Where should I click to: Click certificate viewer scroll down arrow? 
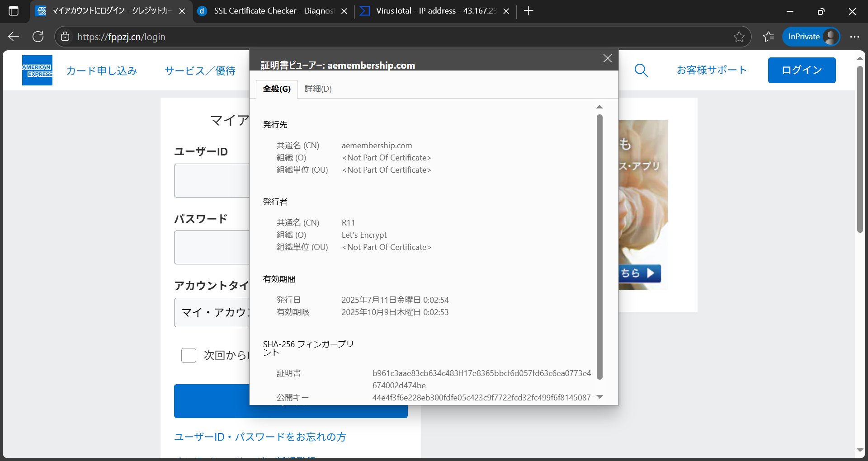click(x=599, y=397)
